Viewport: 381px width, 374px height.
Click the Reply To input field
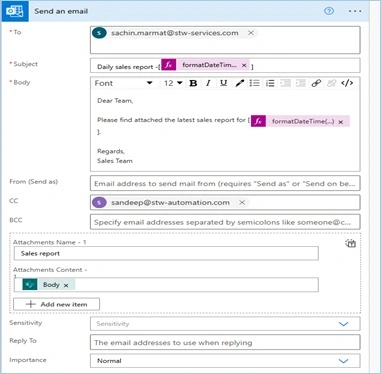[225, 342]
